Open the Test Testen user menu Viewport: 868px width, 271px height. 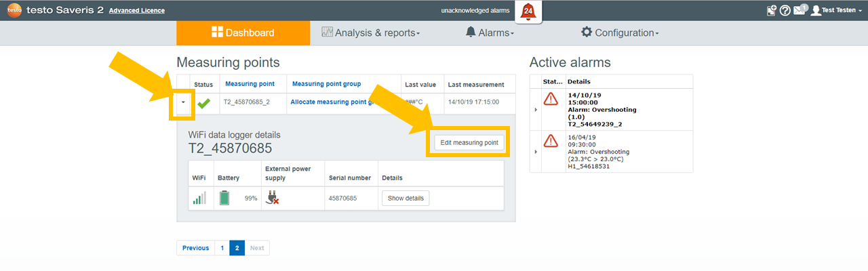point(837,10)
